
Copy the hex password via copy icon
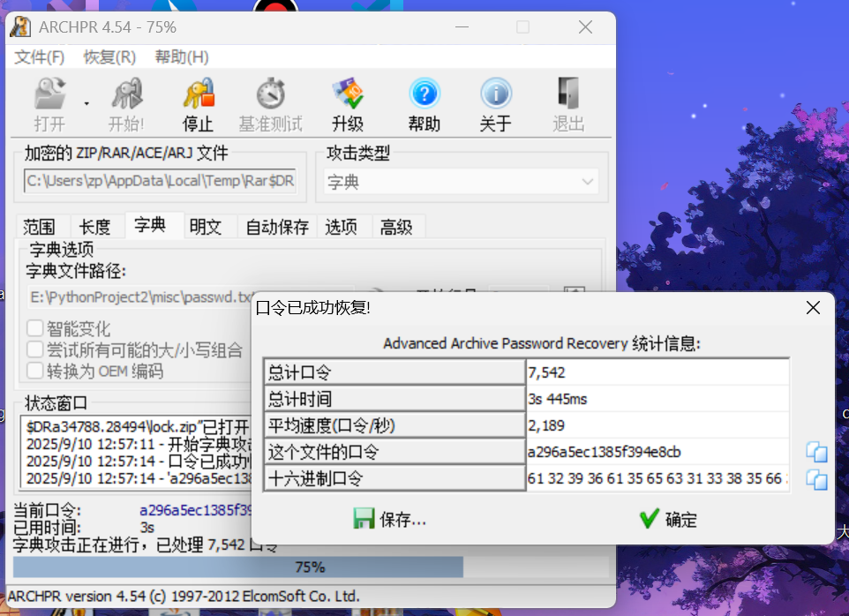(x=816, y=479)
